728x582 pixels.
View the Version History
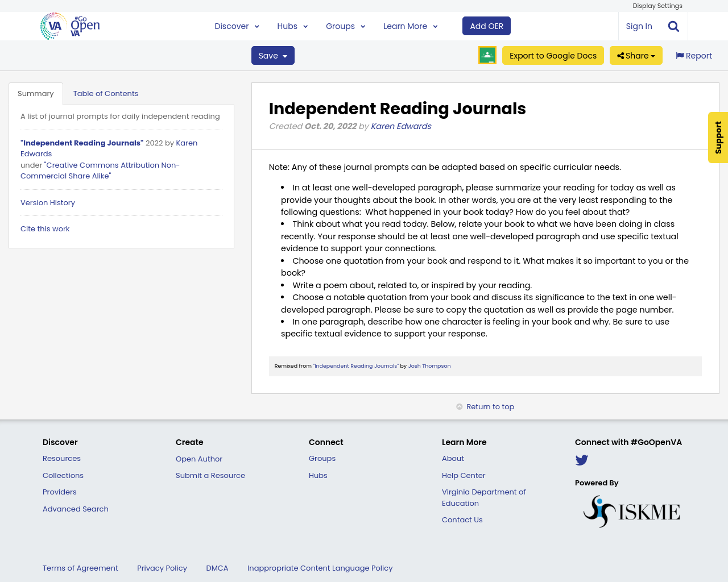(x=47, y=202)
